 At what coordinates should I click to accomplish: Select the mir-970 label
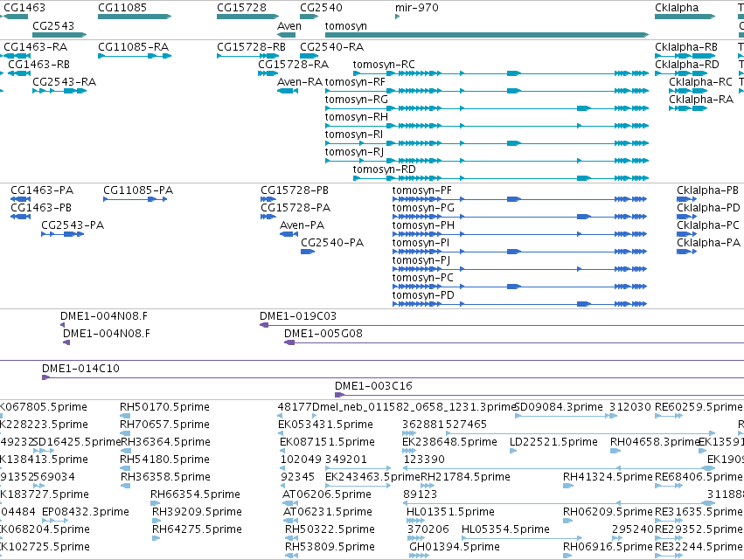click(x=417, y=8)
